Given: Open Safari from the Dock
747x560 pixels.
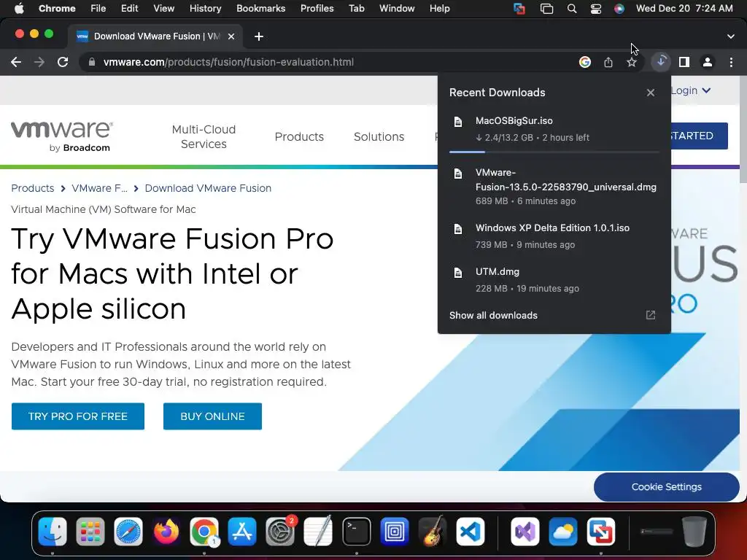Looking at the screenshot, I should [128, 532].
